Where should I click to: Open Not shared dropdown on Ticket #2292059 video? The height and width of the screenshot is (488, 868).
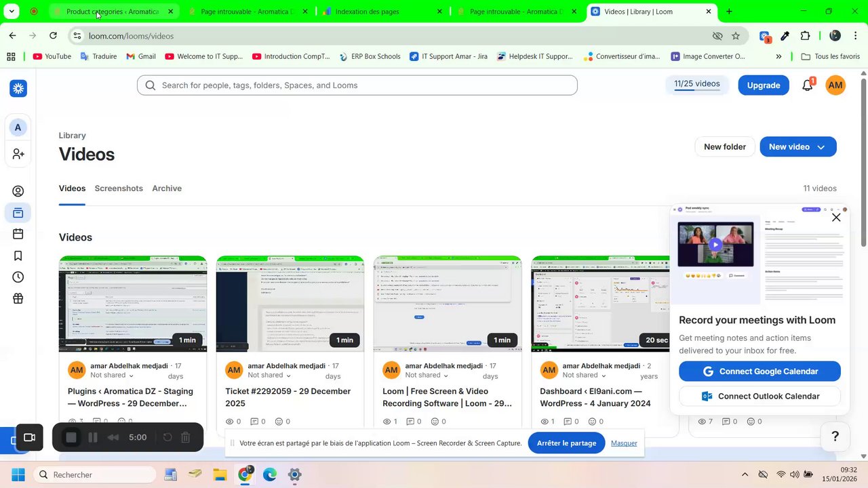coord(269,375)
